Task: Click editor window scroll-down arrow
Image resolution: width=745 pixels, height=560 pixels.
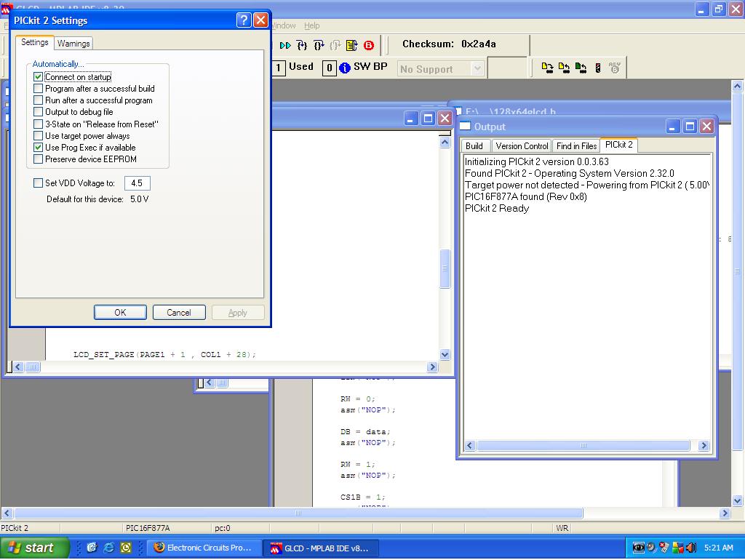Action: (445, 354)
